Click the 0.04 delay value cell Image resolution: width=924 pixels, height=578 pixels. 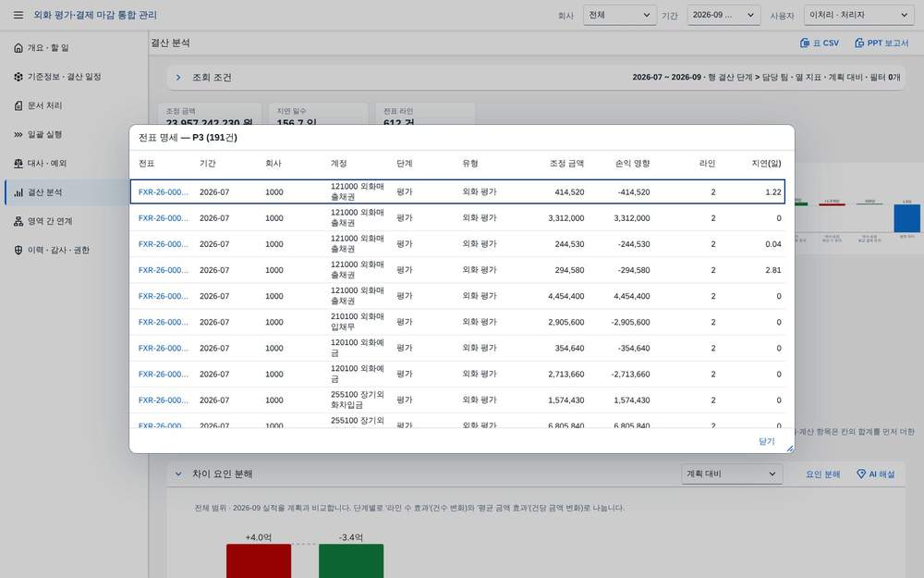(x=773, y=244)
